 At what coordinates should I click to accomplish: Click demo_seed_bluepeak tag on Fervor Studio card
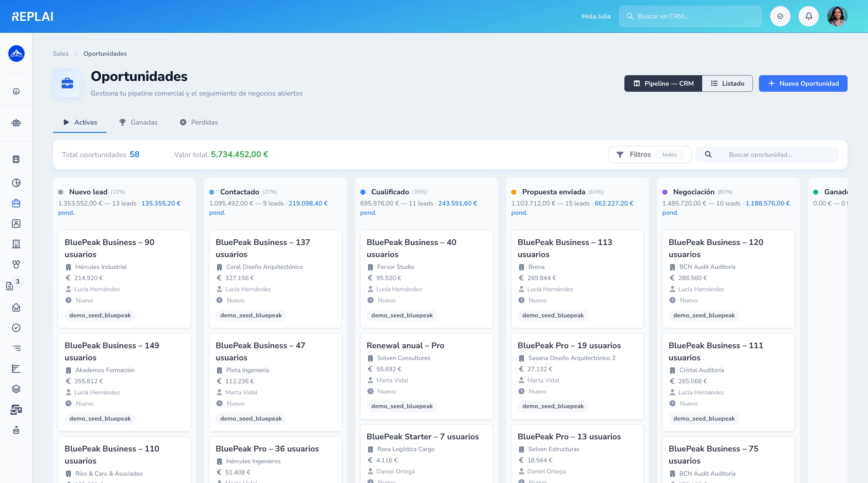click(402, 315)
